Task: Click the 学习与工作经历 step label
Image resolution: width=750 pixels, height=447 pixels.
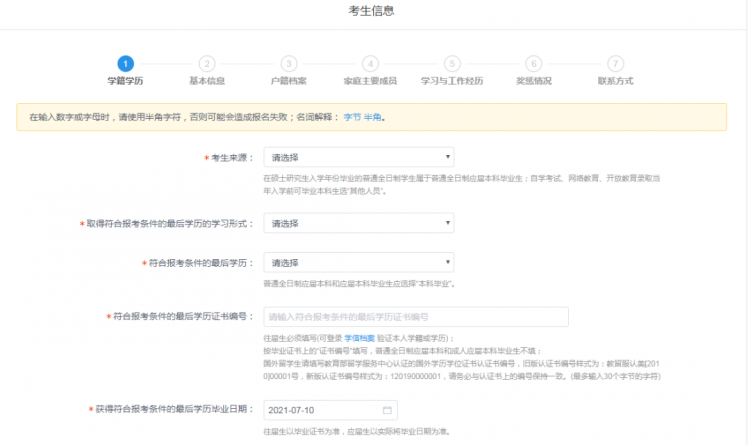Action: coord(452,81)
